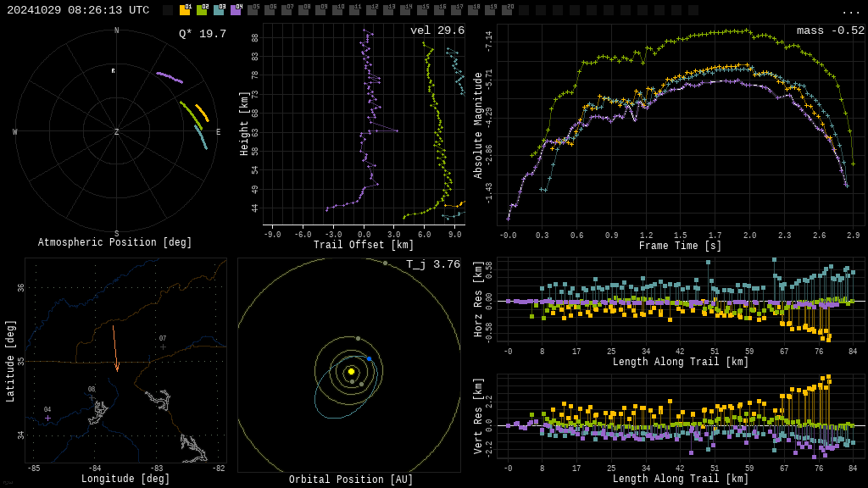
Task: Click the T_j 3.76 Tisserand label
Action: tap(432, 264)
